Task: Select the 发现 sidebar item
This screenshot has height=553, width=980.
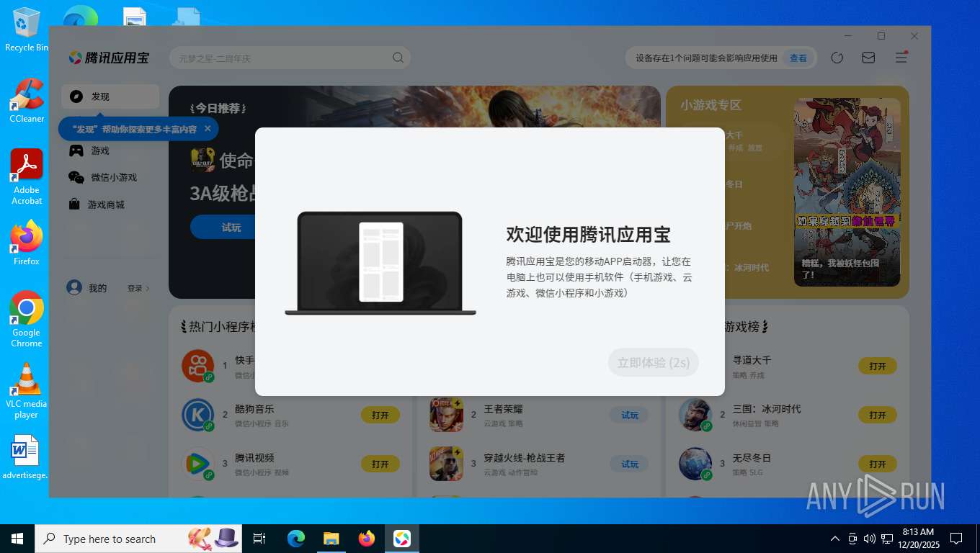Action: coord(110,96)
